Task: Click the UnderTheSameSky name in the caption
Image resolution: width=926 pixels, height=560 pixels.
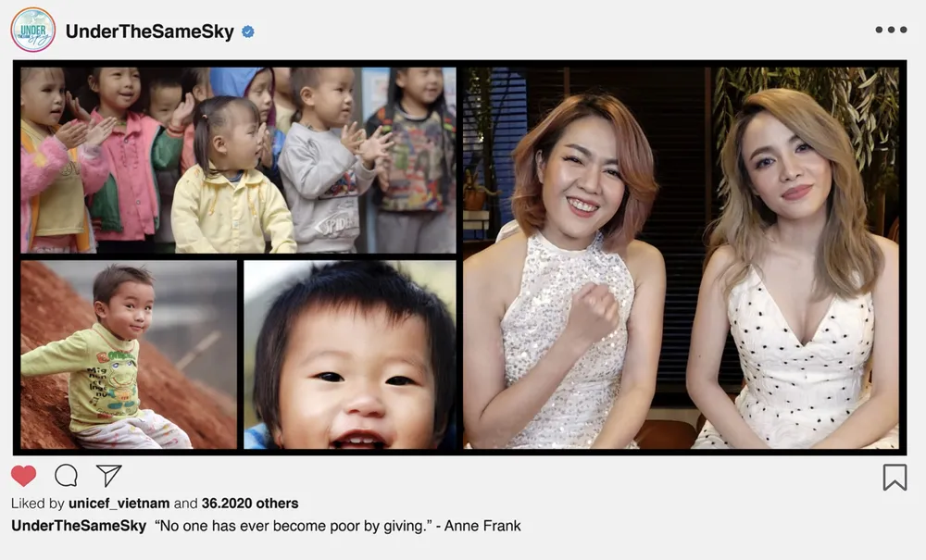Action: [79, 526]
